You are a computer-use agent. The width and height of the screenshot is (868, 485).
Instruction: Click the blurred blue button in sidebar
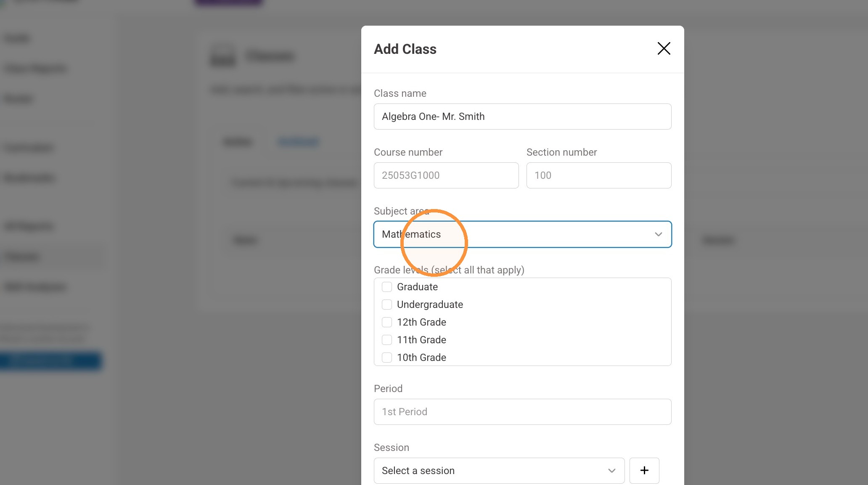pos(50,361)
